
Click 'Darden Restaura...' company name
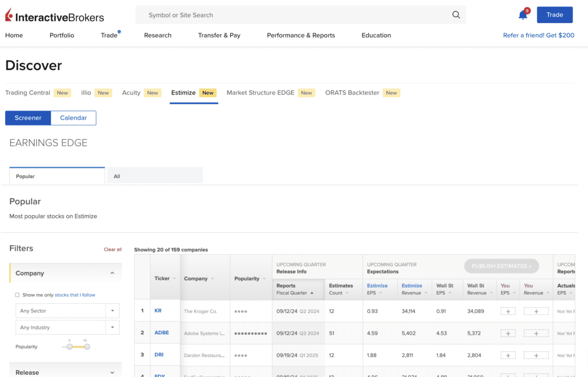pyautogui.click(x=204, y=356)
